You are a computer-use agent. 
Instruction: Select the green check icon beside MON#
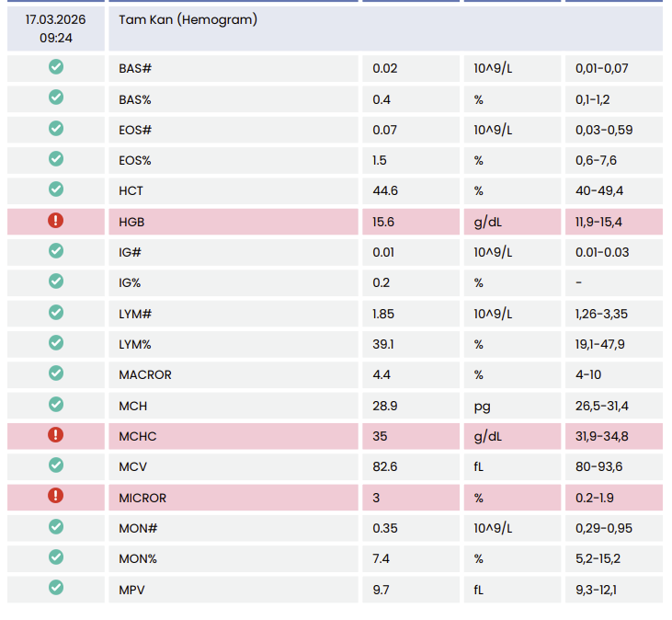point(55,527)
